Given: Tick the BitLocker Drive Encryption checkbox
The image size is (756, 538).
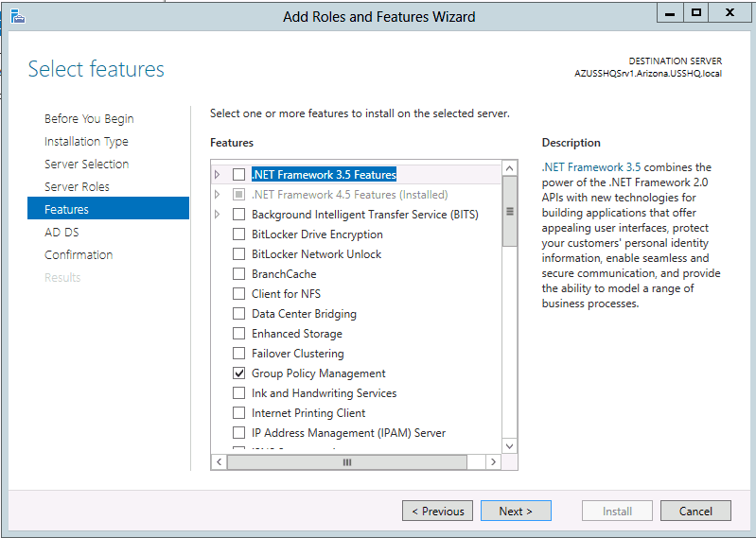Looking at the screenshot, I should pyautogui.click(x=238, y=234).
